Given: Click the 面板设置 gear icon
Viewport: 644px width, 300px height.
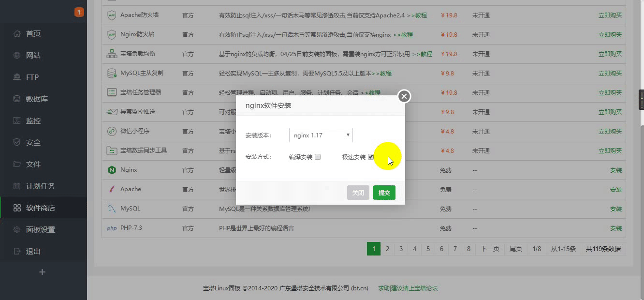Looking at the screenshot, I should [17, 230].
